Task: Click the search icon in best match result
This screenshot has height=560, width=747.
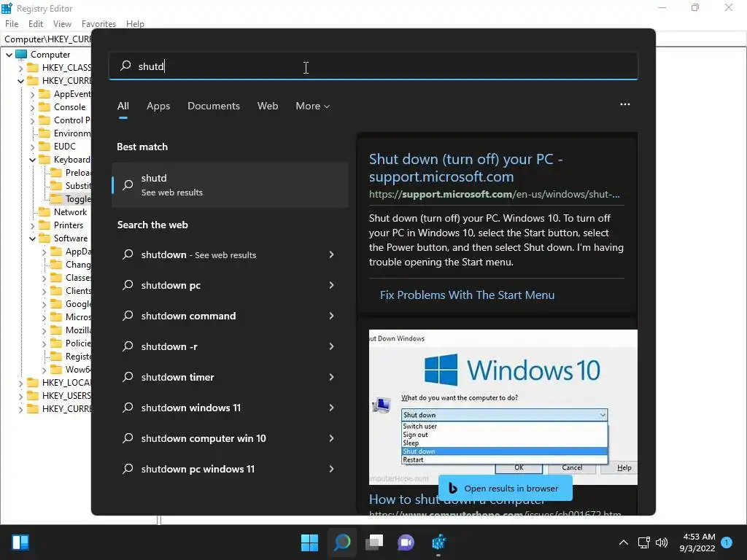Action: pyautogui.click(x=128, y=184)
